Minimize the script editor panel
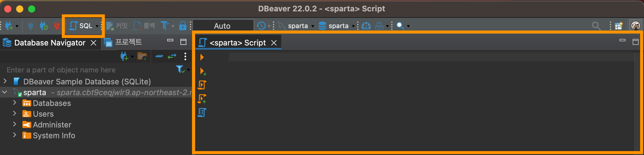644x155 pixels. coord(622,40)
